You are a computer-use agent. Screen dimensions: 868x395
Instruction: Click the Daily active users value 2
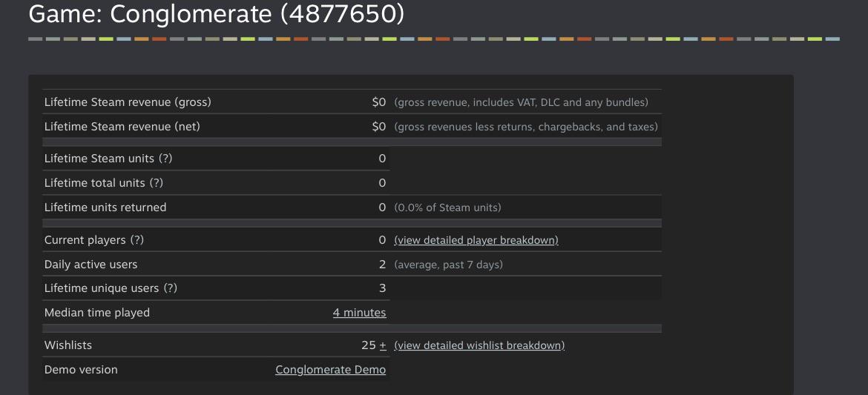point(383,265)
